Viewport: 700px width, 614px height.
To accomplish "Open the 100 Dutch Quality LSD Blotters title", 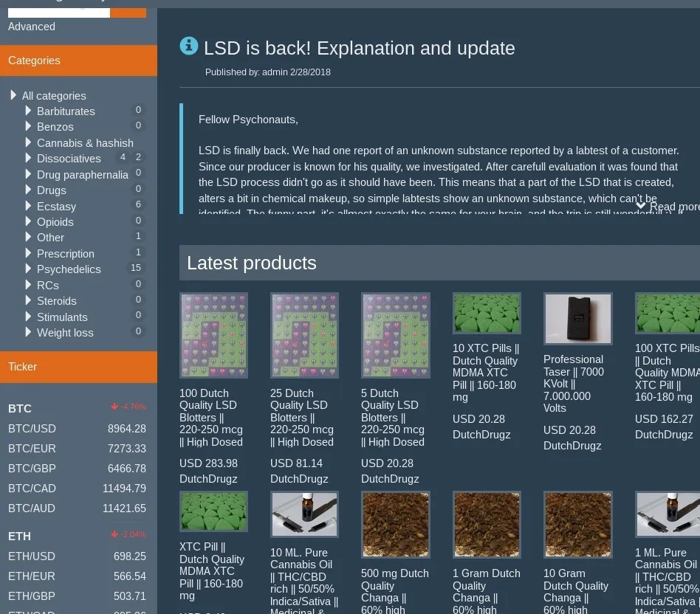I will click(x=211, y=417).
